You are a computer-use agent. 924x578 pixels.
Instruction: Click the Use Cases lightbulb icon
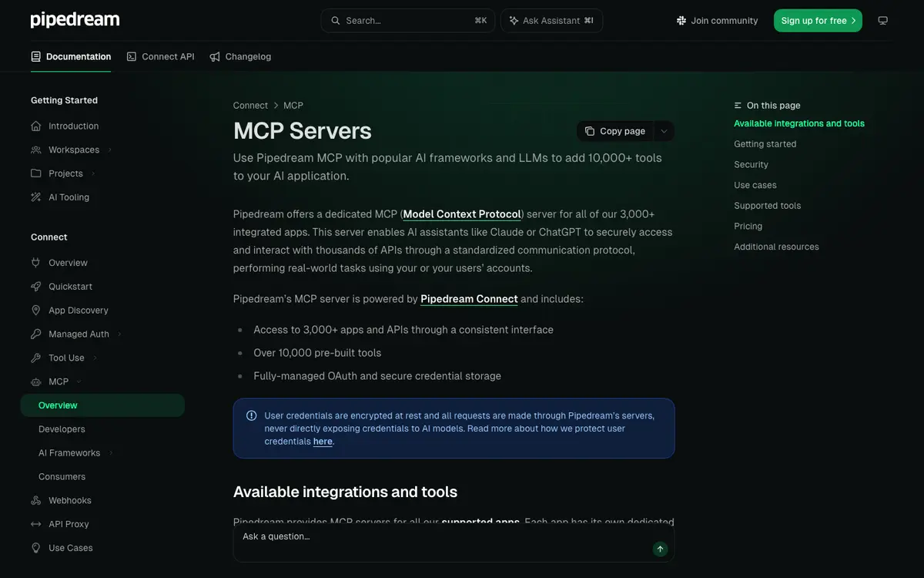(36, 548)
